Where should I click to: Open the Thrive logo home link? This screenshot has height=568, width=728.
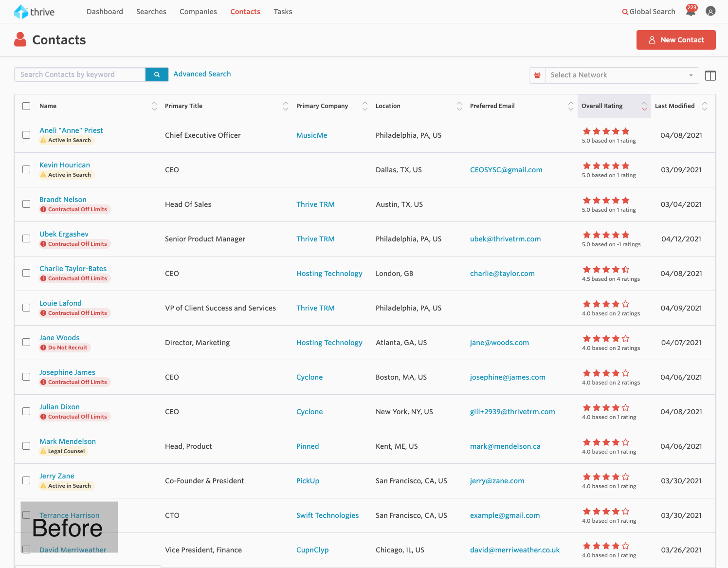(34, 12)
